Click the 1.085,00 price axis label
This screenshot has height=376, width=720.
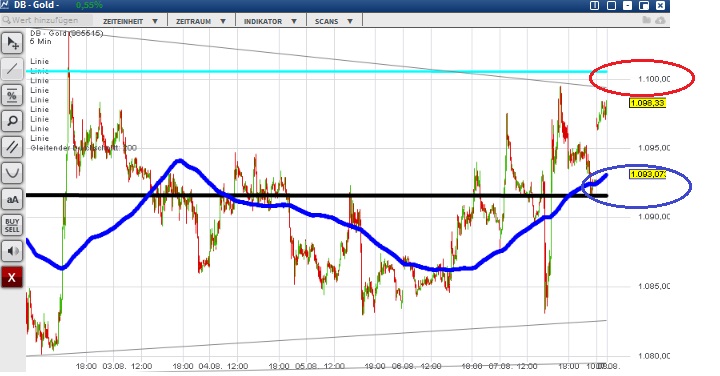[654, 286]
